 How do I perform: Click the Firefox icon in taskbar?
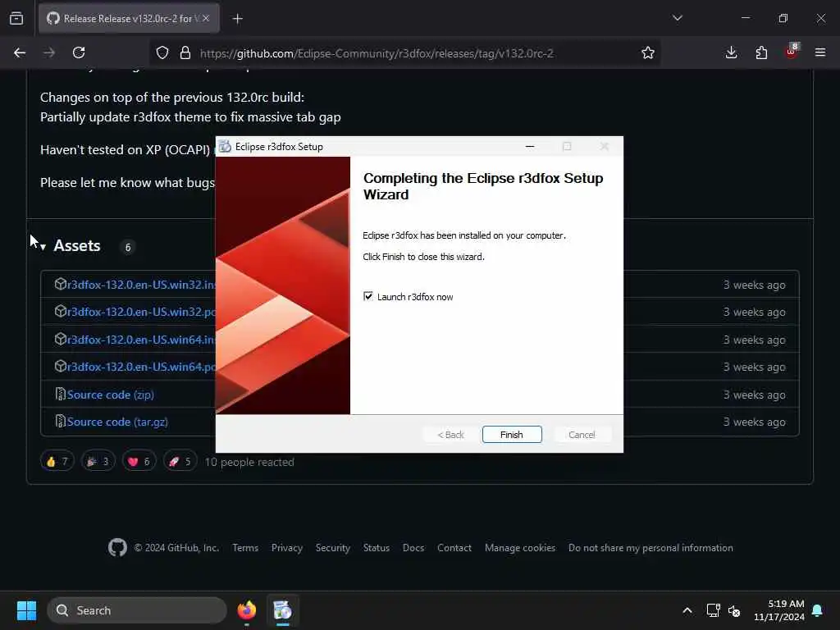point(246,610)
